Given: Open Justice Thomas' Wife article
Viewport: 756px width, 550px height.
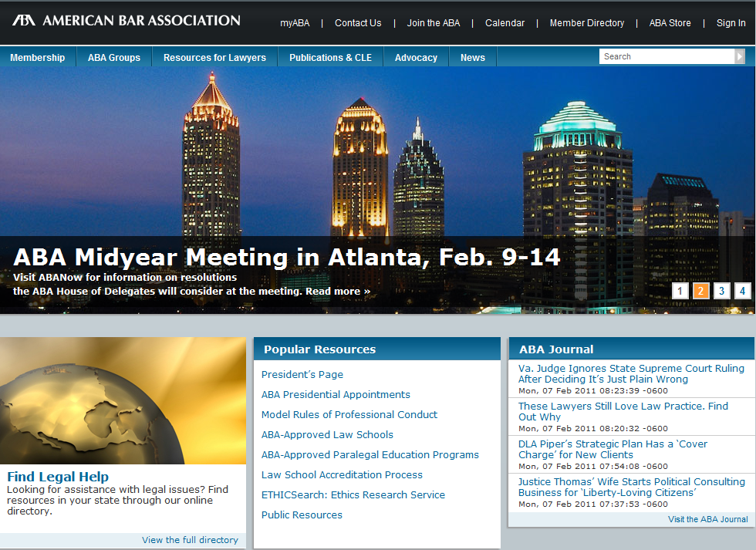Looking at the screenshot, I should click(x=632, y=487).
